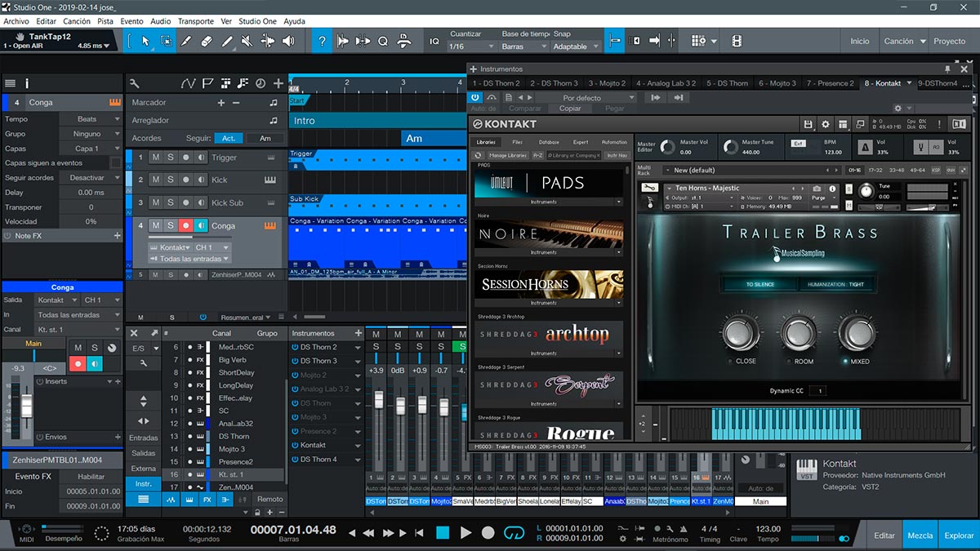Click the Copiar button

[570, 109]
